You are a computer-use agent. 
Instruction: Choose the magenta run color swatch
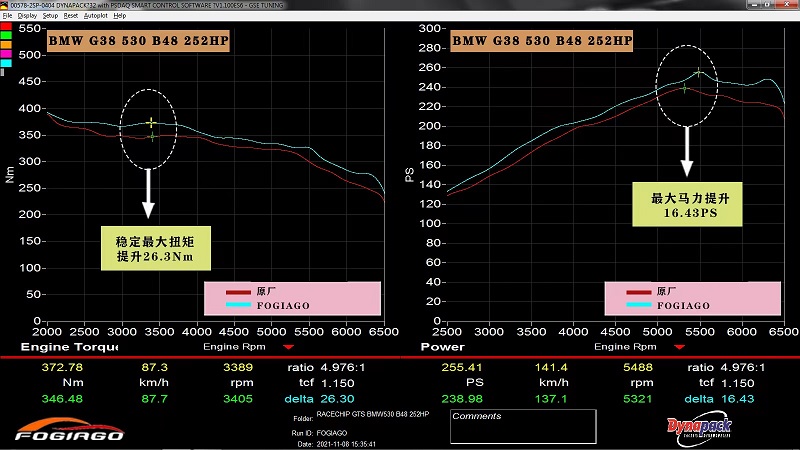point(5,53)
